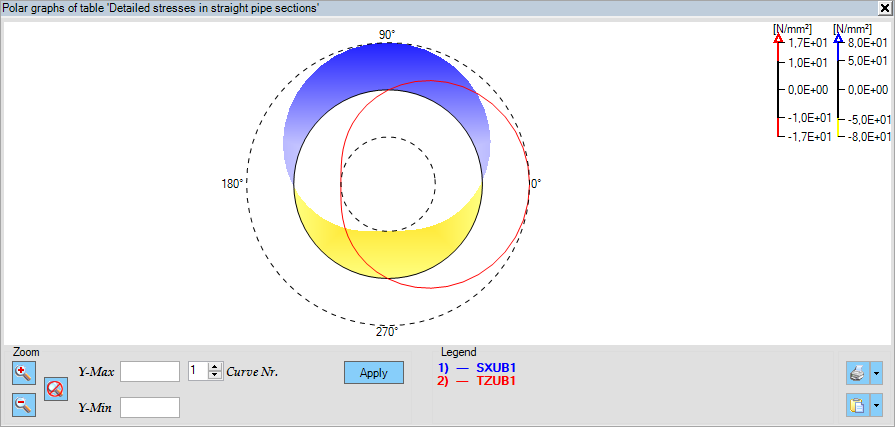
Task: Click the Curve Nr. label
Action: (x=252, y=372)
